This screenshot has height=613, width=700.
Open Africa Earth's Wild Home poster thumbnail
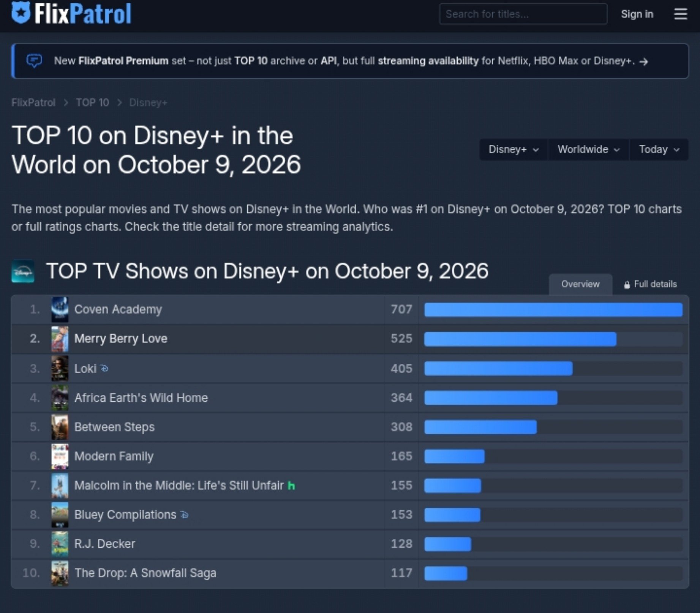(x=60, y=398)
